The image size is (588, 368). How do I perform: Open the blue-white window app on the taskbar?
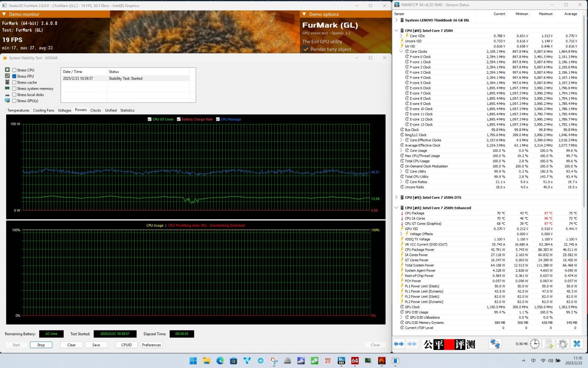click(x=395, y=361)
